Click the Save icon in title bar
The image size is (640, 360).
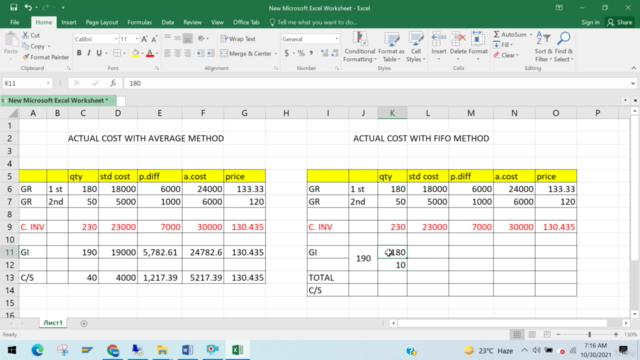[x=13, y=7]
